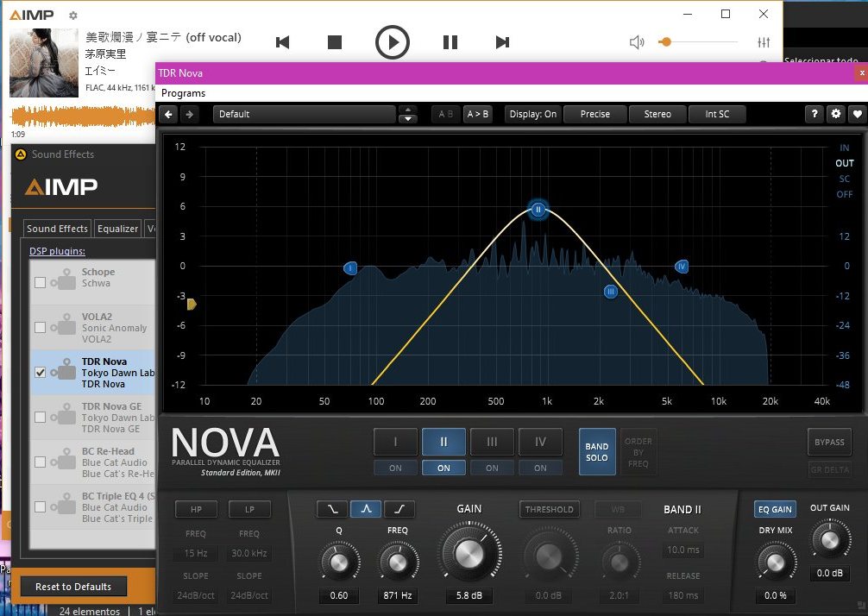Adjust AIMP volume slider
The image size is (868, 616).
697,42
